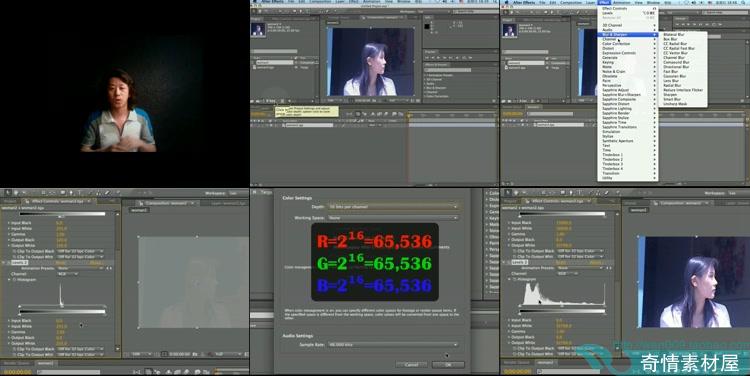Toggle layer visibility eye in timeline under the Effect menu
Screen dimensions: 750x376
tap(504, 125)
